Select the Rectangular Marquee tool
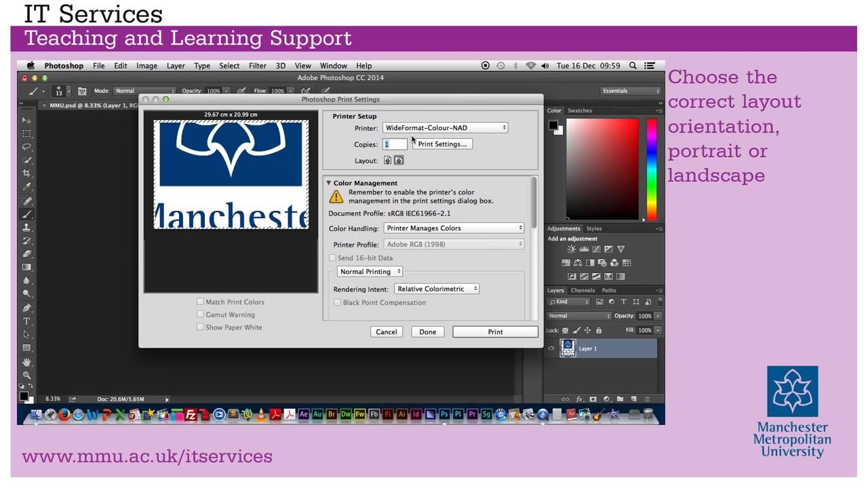 pyautogui.click(x=27, y=134)
